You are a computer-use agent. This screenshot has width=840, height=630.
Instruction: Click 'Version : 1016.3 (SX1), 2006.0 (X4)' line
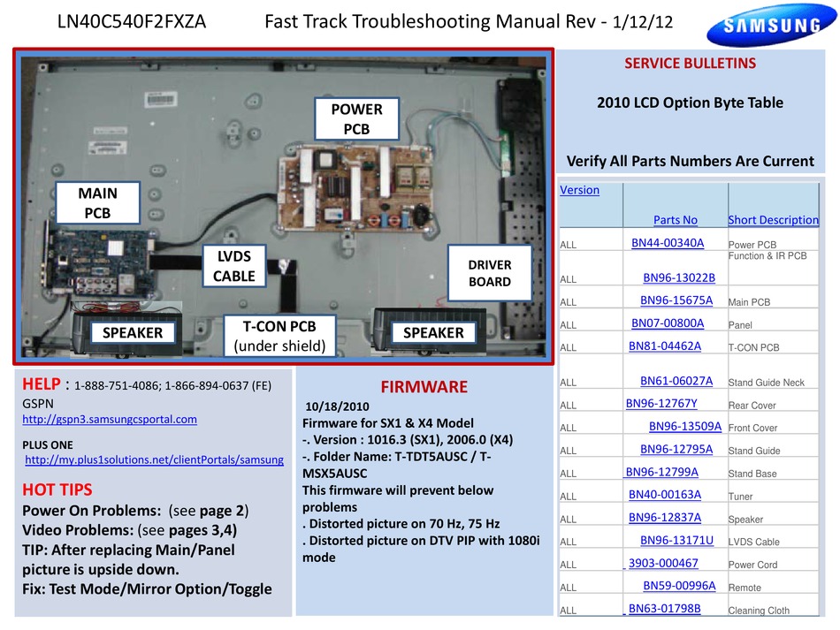[408, 440]
